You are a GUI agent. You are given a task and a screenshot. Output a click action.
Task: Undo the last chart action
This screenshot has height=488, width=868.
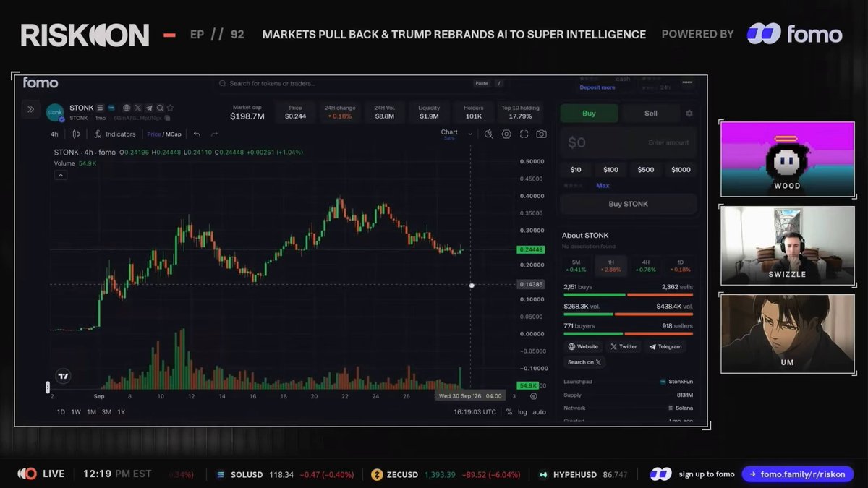coord(197,134)
